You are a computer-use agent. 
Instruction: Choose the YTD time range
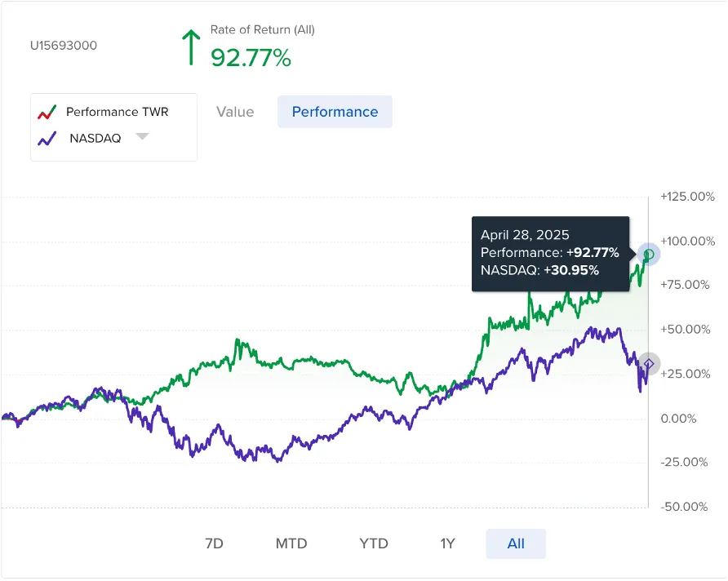[x=374, y=543]
